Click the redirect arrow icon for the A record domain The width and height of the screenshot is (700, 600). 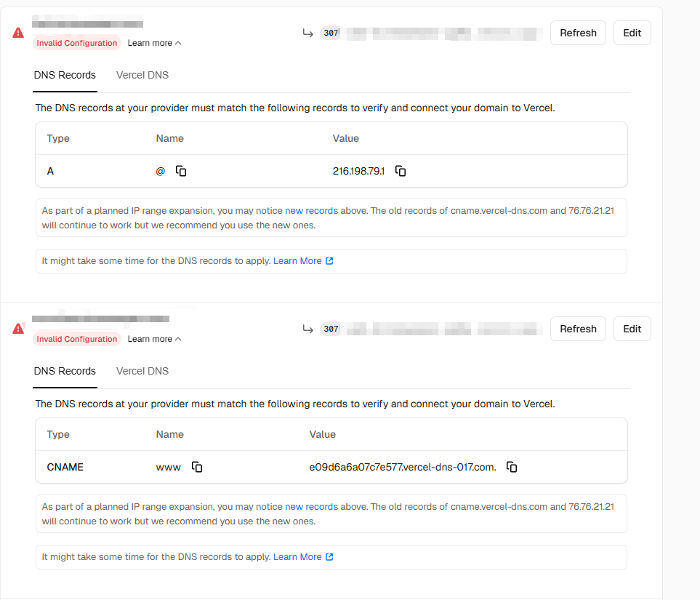(x=308, y=33)
